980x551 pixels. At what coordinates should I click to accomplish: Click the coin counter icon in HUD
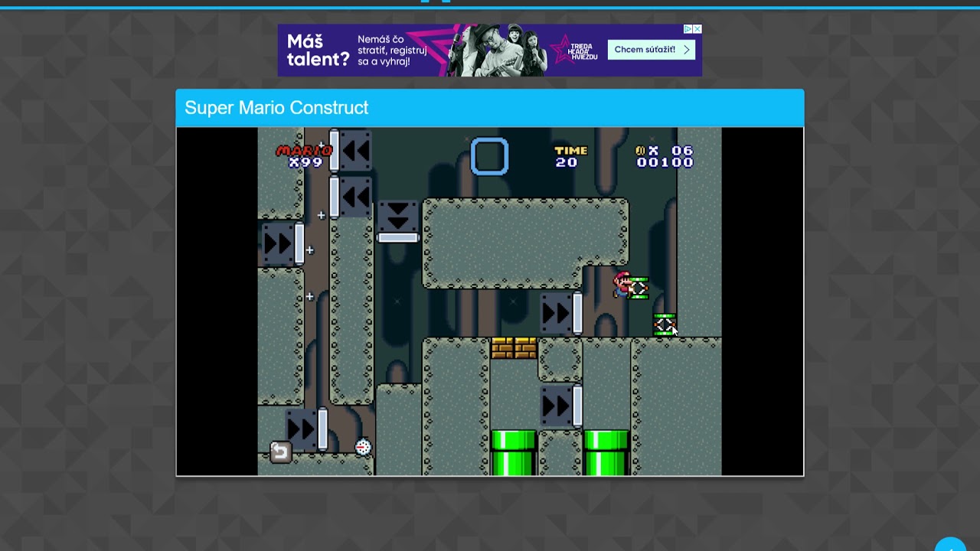[x=640, y=151]
